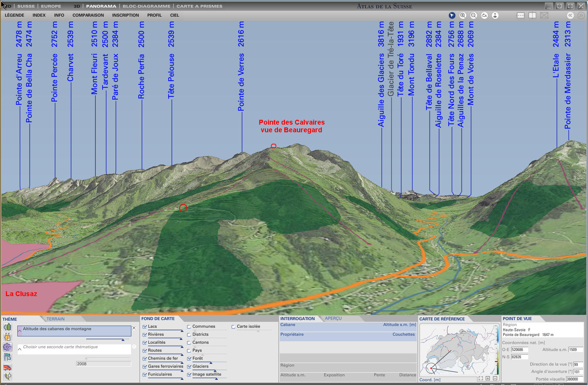Open the transport theme with train icon
Screen dimensions: 588x385
[7, 367]
